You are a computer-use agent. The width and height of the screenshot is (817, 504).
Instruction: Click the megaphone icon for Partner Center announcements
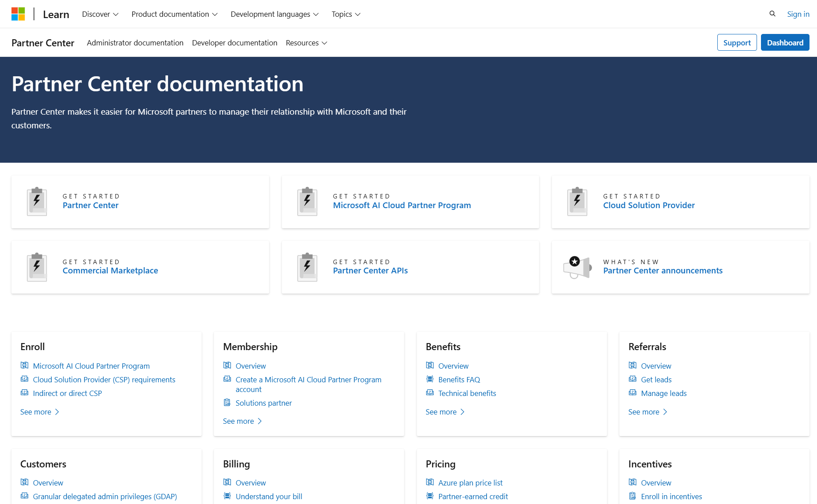[x=577, y=267]
